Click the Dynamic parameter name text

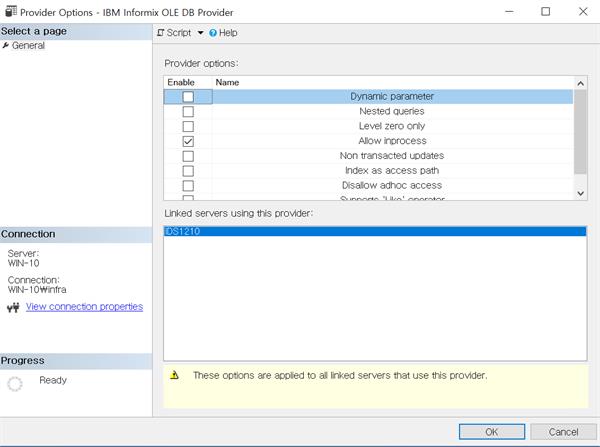click(392, 96)
